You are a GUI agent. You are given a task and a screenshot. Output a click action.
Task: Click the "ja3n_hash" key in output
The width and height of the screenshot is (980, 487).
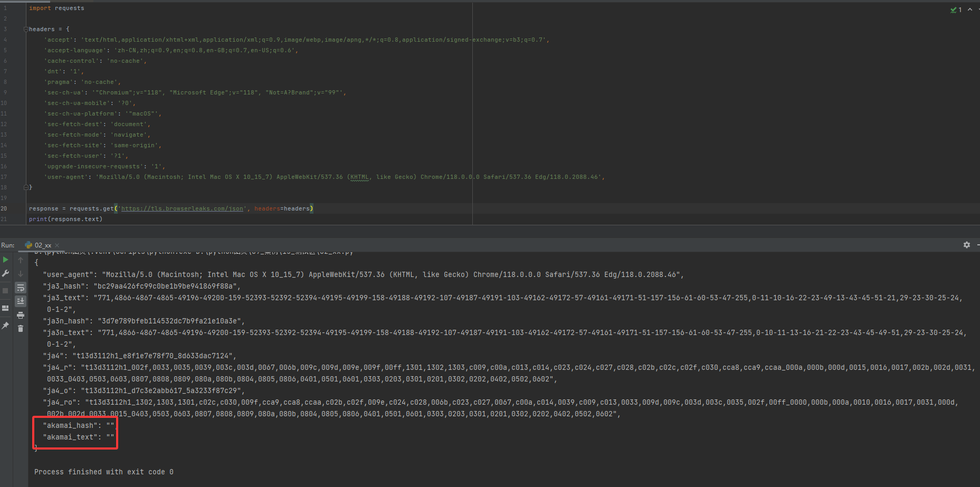(66, 321)
